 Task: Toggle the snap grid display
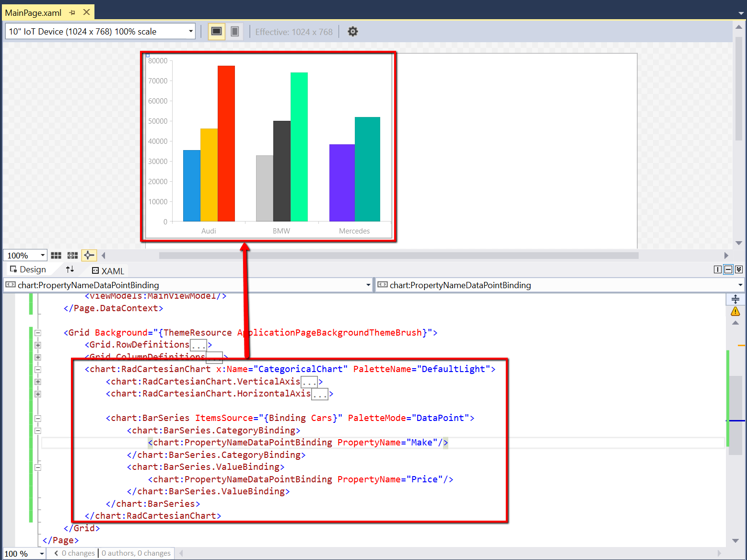pyautogui.click(x=56, y=256)
